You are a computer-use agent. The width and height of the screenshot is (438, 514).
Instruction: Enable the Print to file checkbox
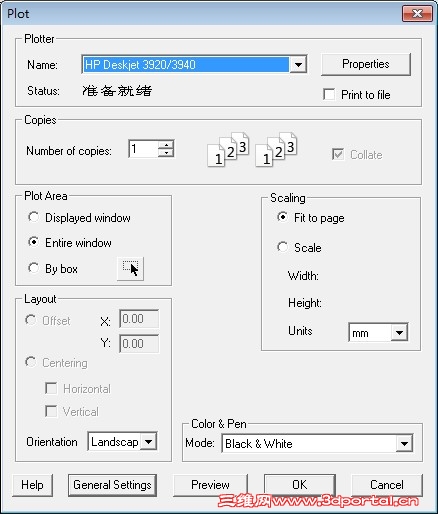click(329, 94)
